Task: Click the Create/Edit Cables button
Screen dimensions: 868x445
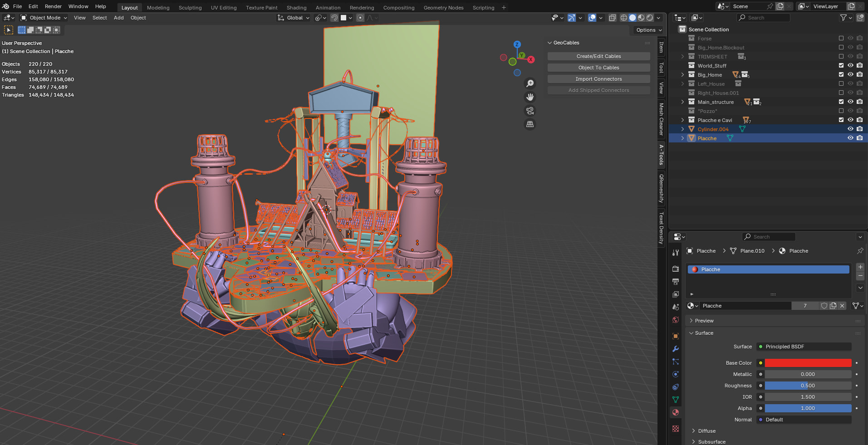Action: (x=598, y=56)
